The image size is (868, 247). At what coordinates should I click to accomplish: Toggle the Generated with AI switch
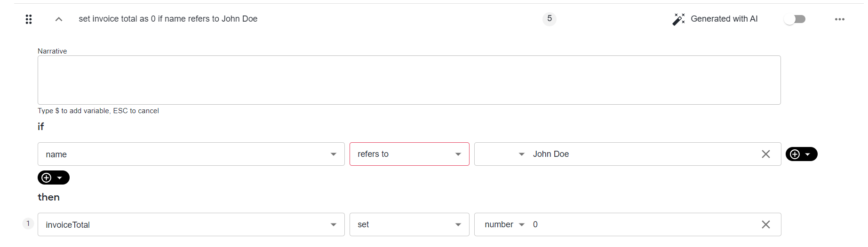pyautogui.click(x=795, y=19)
